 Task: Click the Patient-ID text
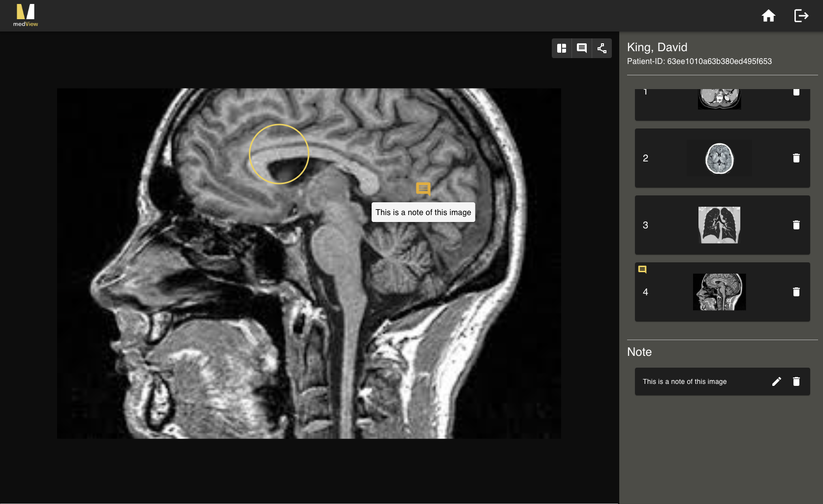pos(699,62)
